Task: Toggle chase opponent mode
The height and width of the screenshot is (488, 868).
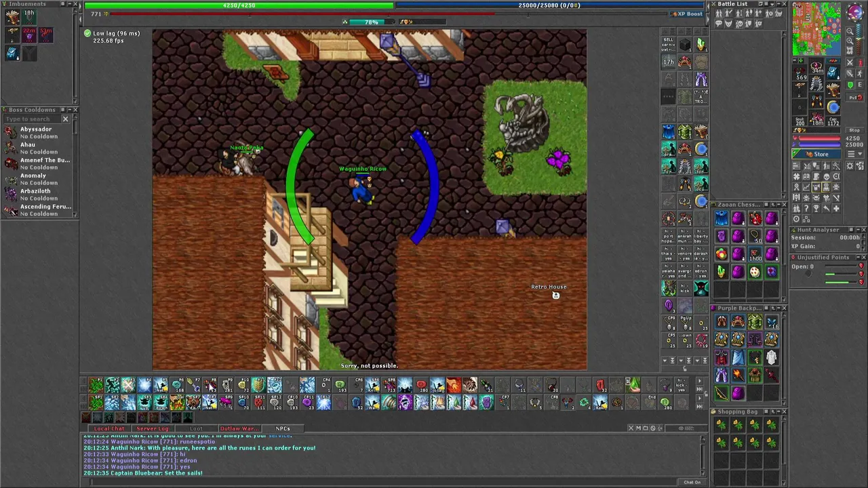Action: [860, 73]
